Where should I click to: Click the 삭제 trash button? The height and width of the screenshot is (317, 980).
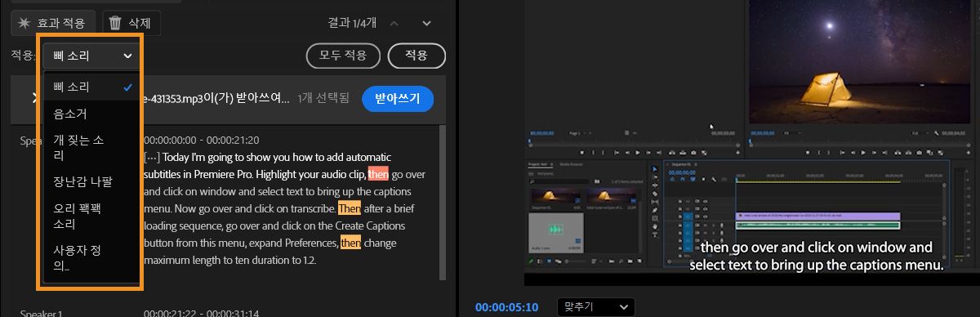click(131, 23)
